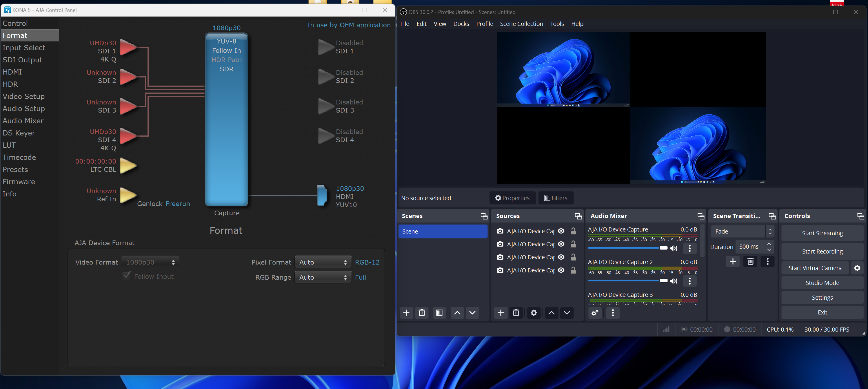Image resolution: width=868 pixels, height=389 pixels.
Task: Open the RGB Range dropdown
Action: click(323, 277)
